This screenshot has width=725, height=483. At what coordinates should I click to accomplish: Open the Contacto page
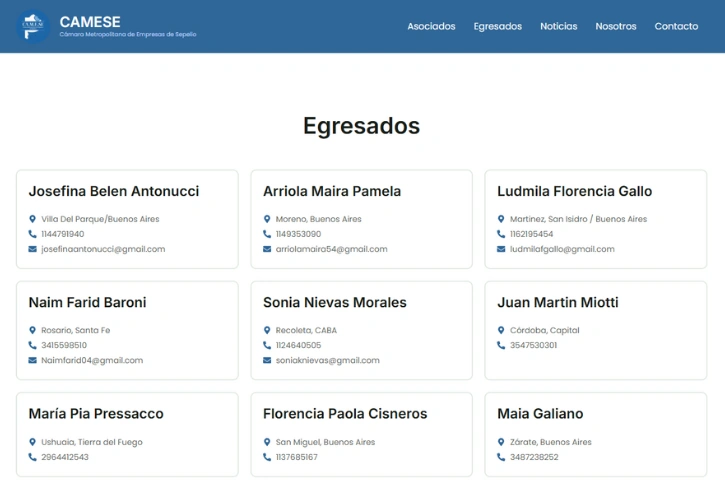tap(676, 26)
